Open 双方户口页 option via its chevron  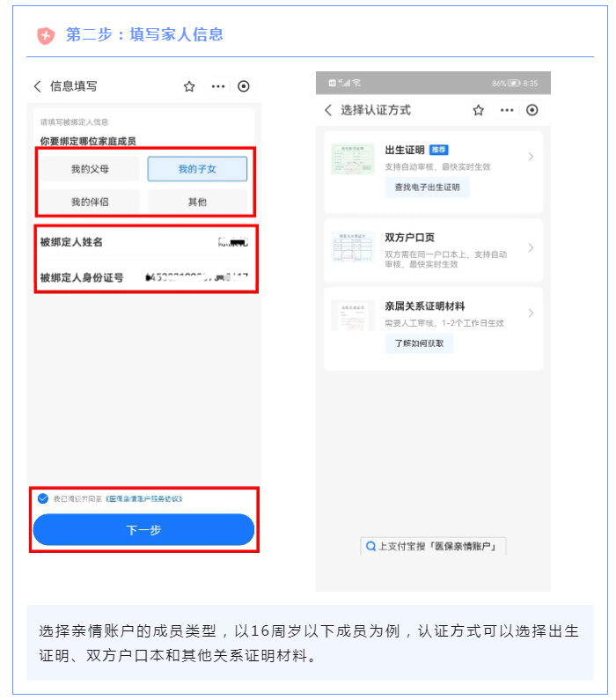point(531,247)
